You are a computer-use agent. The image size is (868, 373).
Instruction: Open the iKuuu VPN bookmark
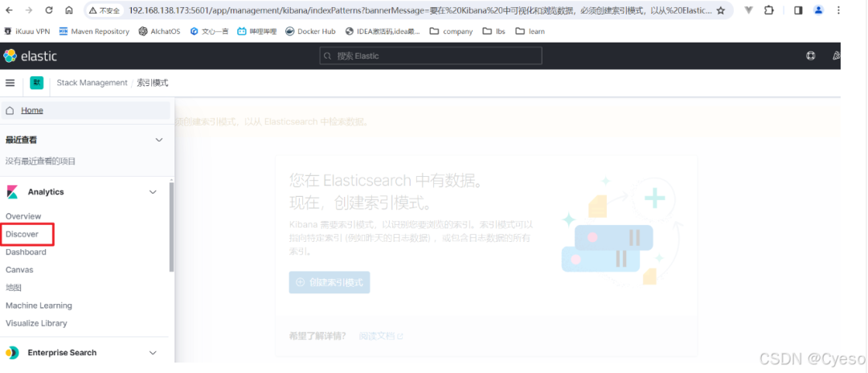tap(27, 31)
